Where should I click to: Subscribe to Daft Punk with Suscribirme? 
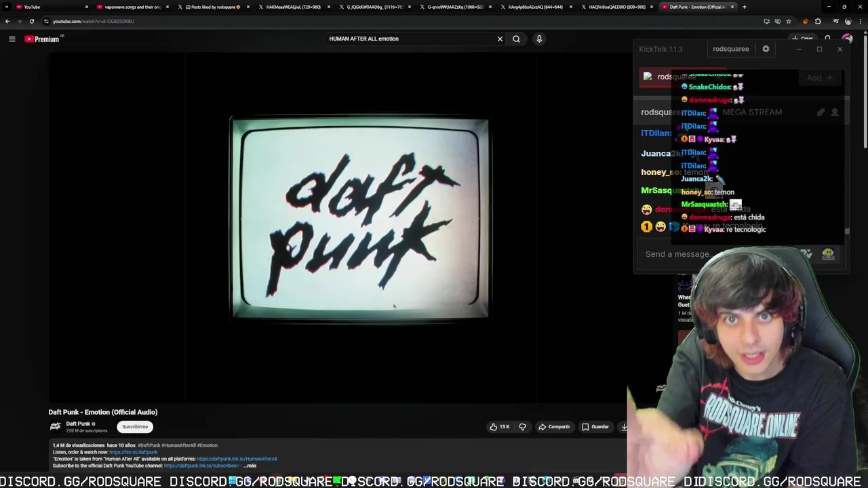(135, 427)
